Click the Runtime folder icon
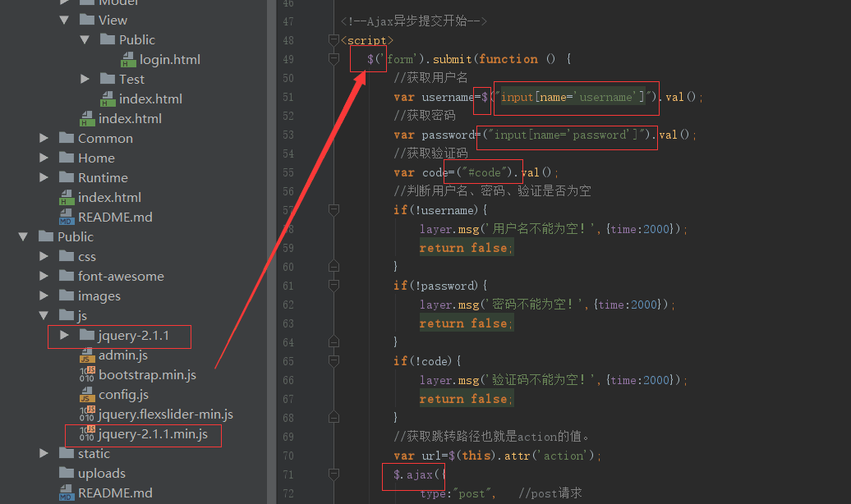 pyautogui.click(x=67, y=176)
